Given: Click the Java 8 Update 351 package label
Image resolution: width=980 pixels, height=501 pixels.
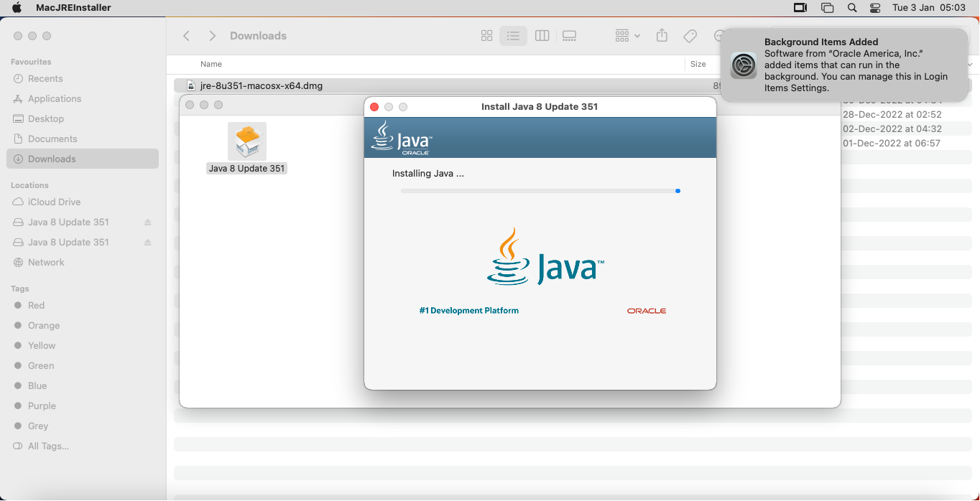Looking at the screenshot, I should click(x=247, y=169).
